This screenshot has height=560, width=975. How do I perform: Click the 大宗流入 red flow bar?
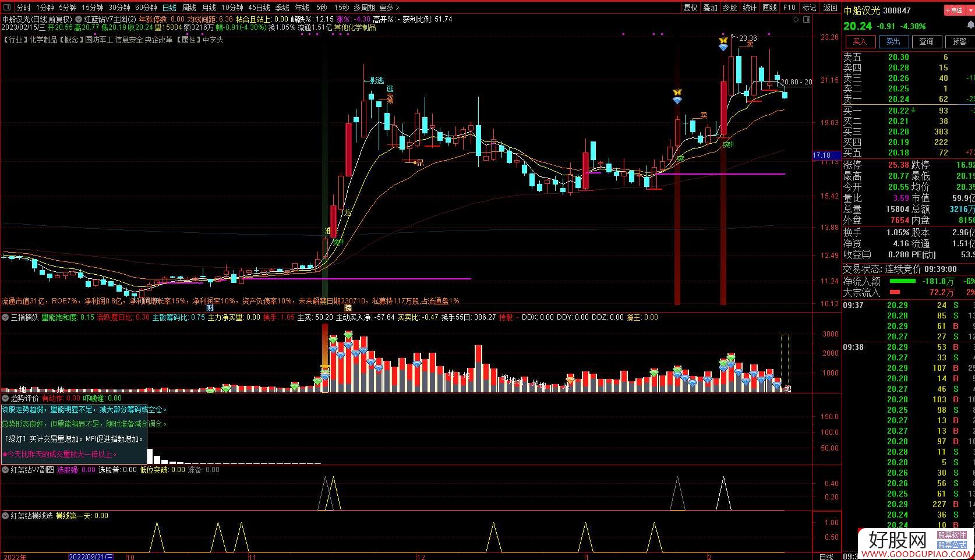coord(894,292)
